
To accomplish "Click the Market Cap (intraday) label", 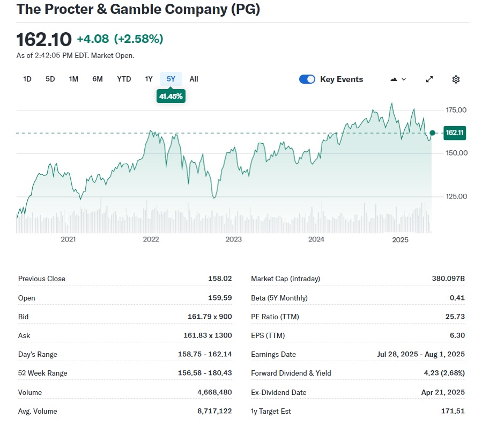I will (x=285, y=279).
